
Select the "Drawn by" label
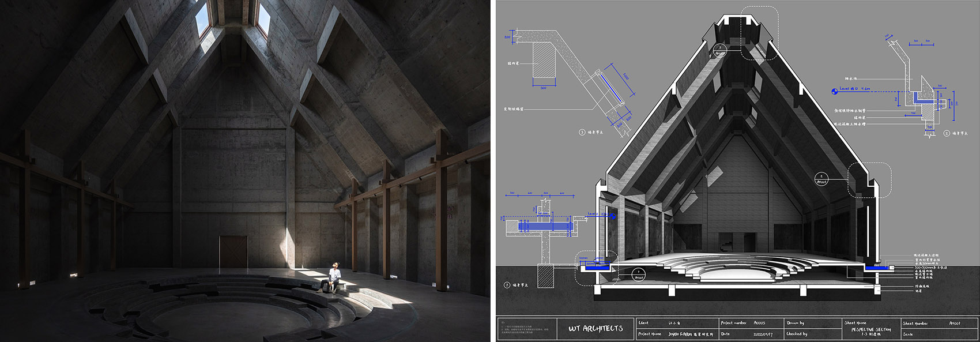pos(796,323)
